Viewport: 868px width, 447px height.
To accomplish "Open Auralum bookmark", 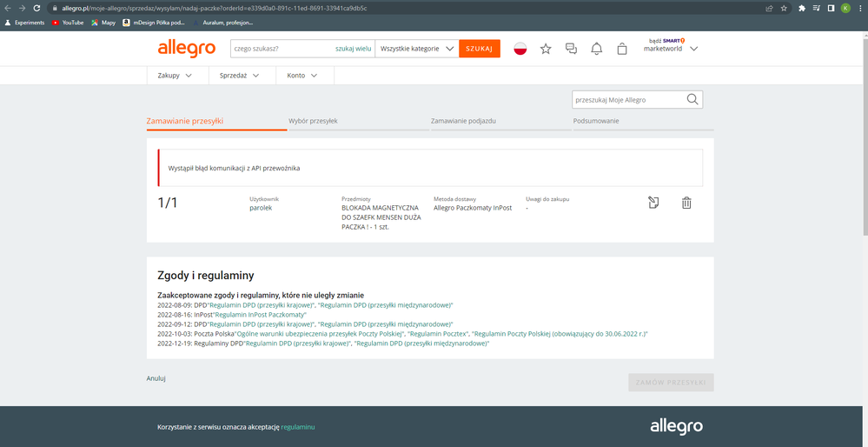I will click(223, 23).
